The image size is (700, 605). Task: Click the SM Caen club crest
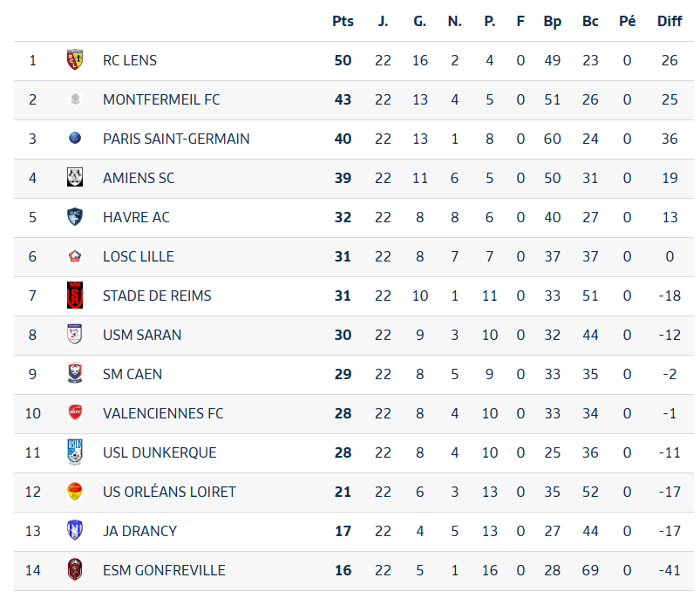point(75,373)
